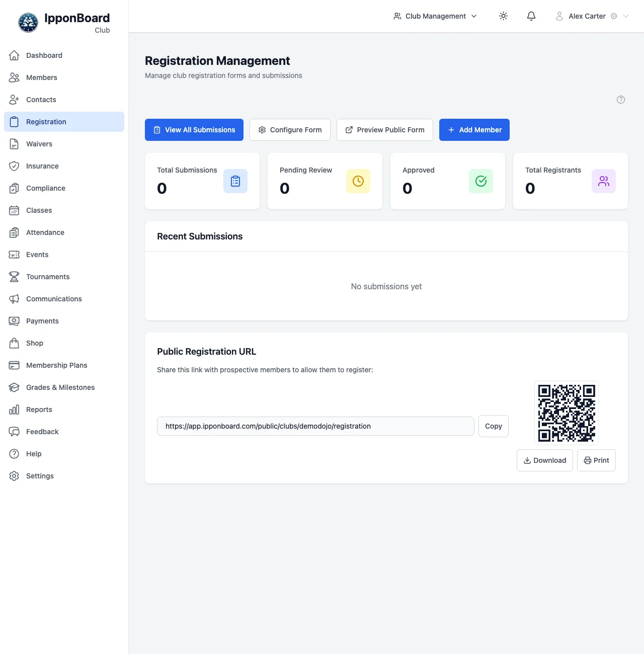This screenshot has width=644, height=654.
Task: Open the Compliance page
Action: 64,188
